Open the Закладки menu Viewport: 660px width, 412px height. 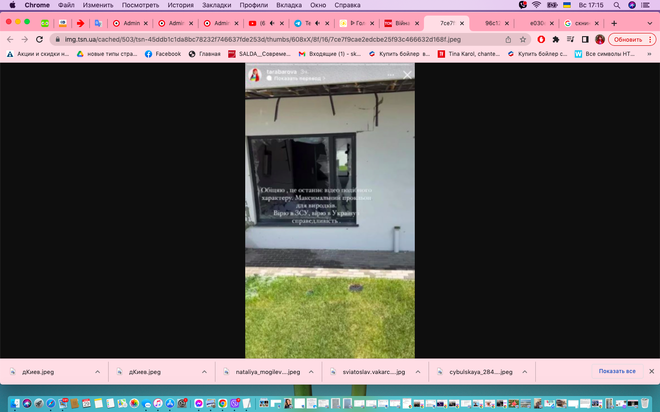coord(216,5)
